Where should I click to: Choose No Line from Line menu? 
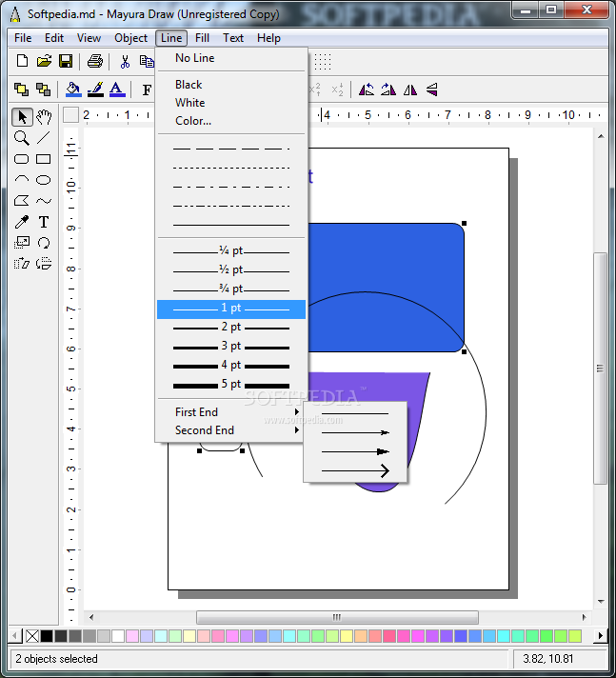(x=231, y=58)
